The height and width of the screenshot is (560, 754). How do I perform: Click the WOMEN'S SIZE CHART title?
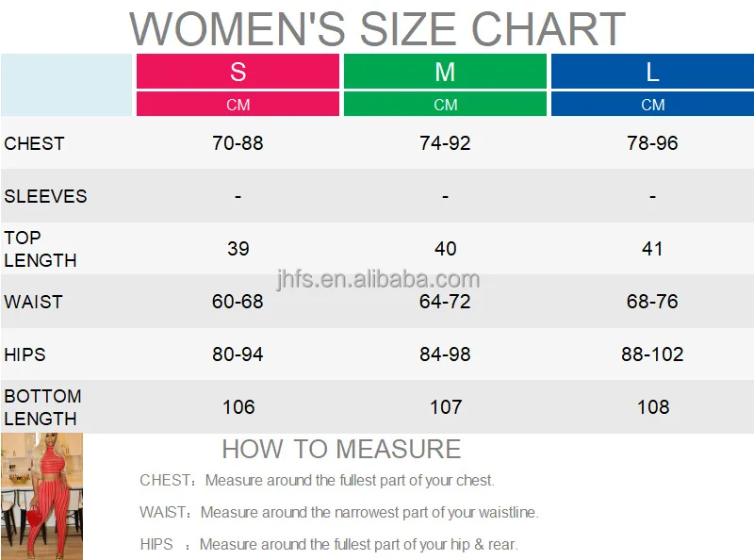(378, 29)
